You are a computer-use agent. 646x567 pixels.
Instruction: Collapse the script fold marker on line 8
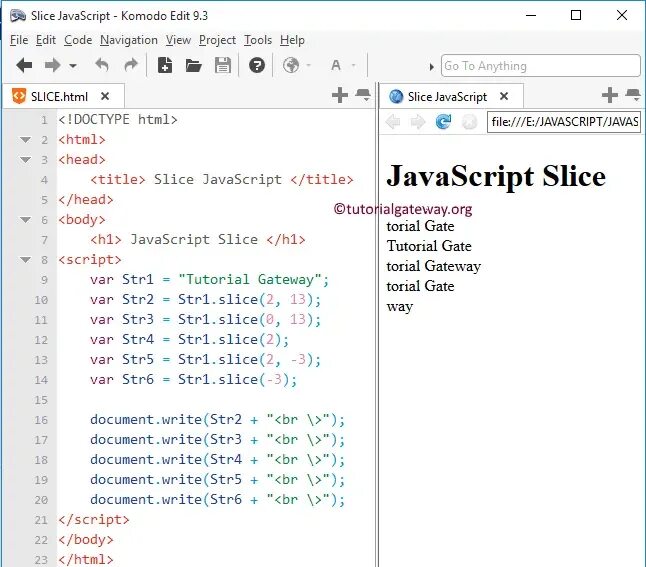pos(26,260)
